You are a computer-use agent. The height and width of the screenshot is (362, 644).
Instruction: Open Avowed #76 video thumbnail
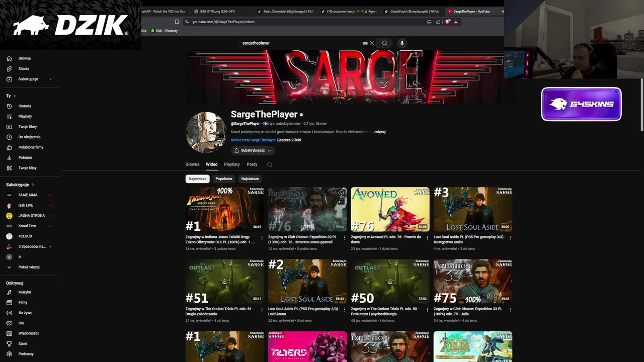390,209
